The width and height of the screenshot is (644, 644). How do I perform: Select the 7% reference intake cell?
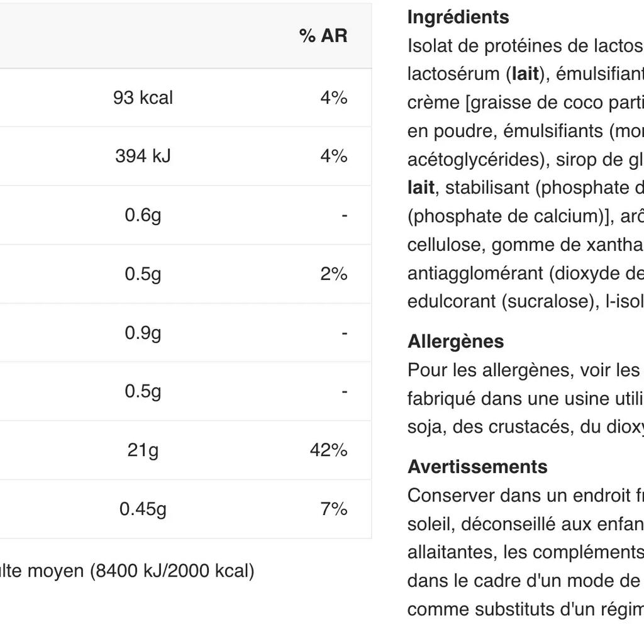[334, 509]
